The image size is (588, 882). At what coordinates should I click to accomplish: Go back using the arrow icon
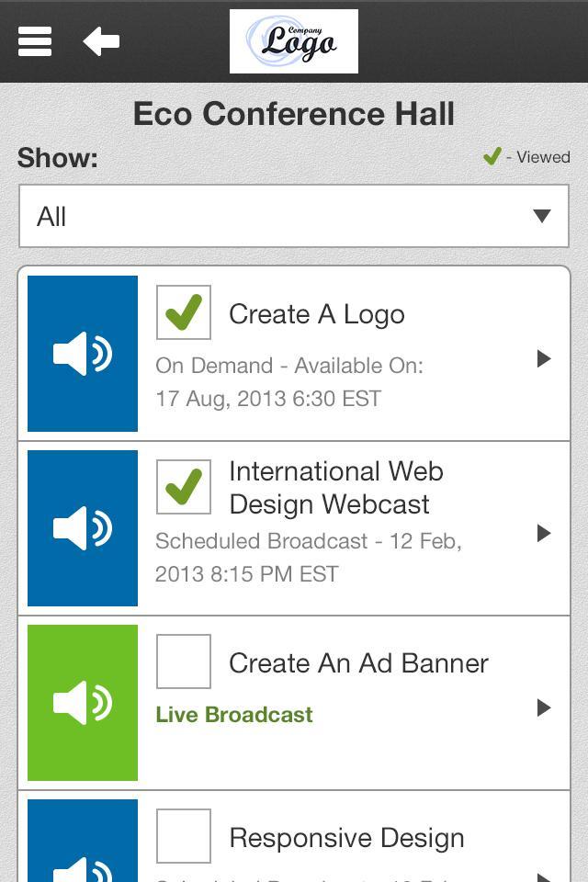click(x=101, y=41)
